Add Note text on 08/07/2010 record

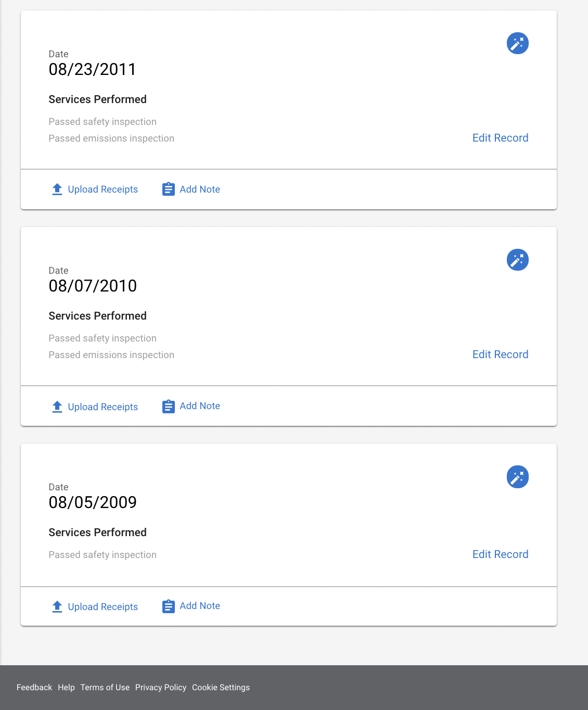[200, 406]
